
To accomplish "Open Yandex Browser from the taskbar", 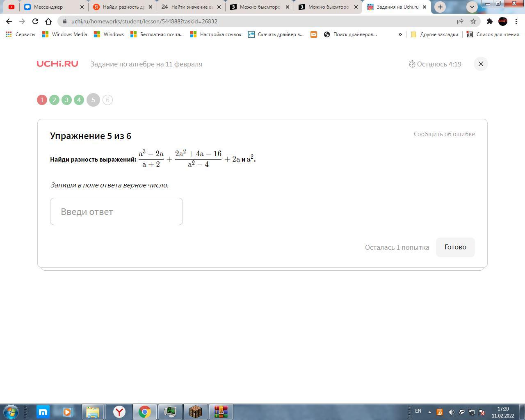I will (119, 411).
